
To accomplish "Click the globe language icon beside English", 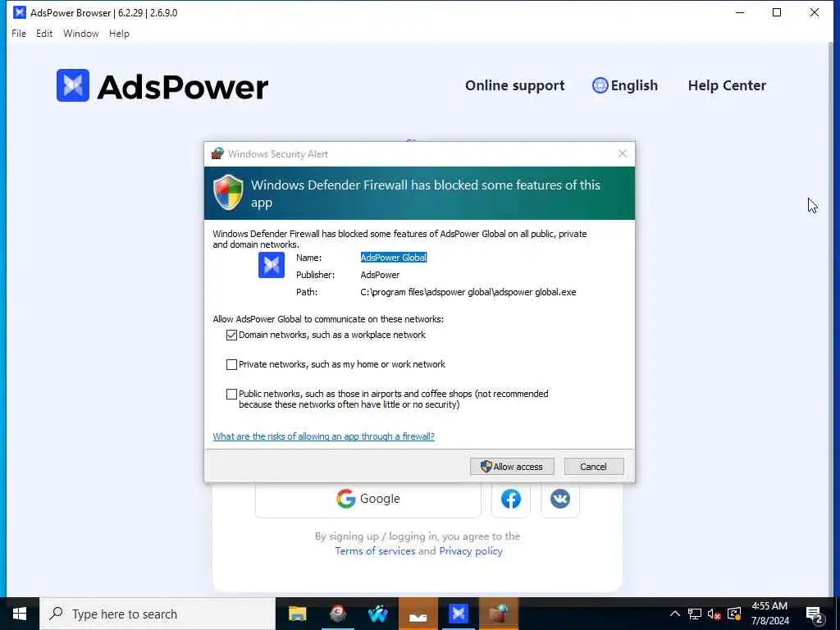I will 600,85.
